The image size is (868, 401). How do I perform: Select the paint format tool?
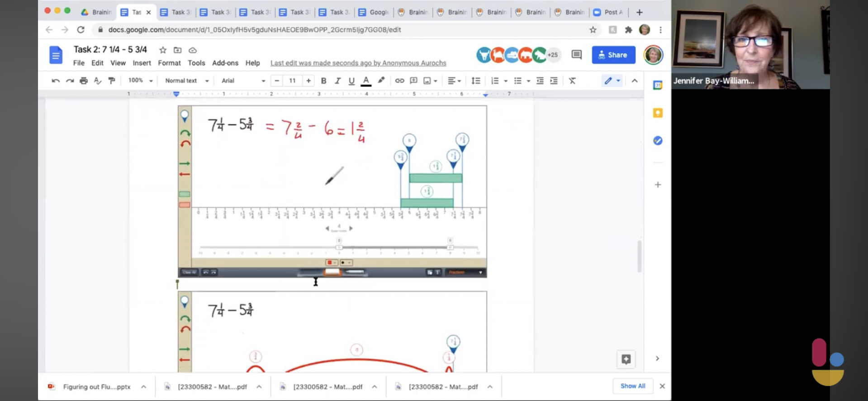click(x=112, y=81)
